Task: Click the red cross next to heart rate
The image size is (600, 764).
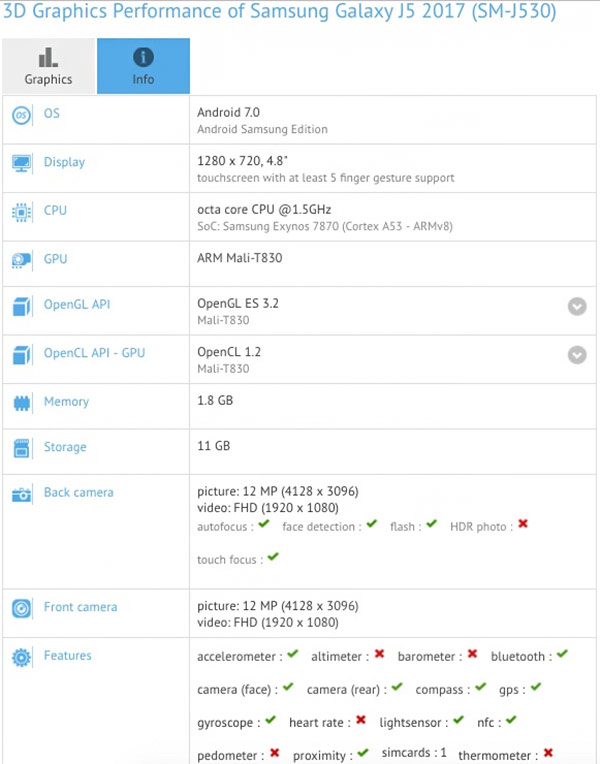Action: tap(360, 719)
